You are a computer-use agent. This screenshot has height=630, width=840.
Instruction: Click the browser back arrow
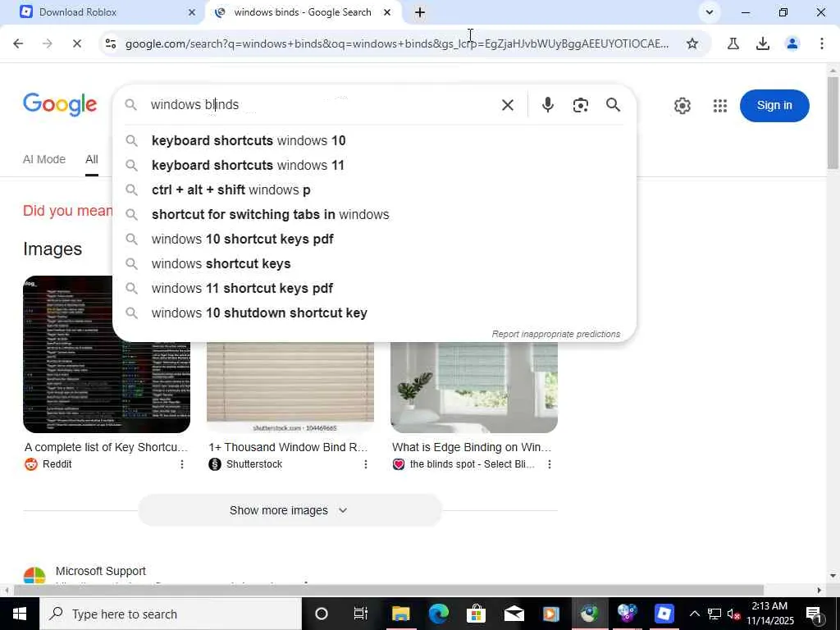point(18,43)
